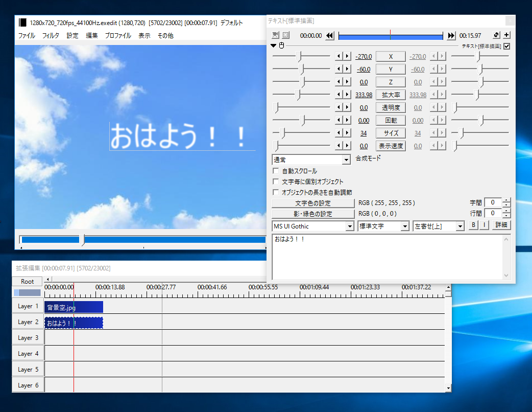This screenshot has width=532, height=412.
Task: Click the mouse icon in settings dialog
Action: click(x=281, y=45)
